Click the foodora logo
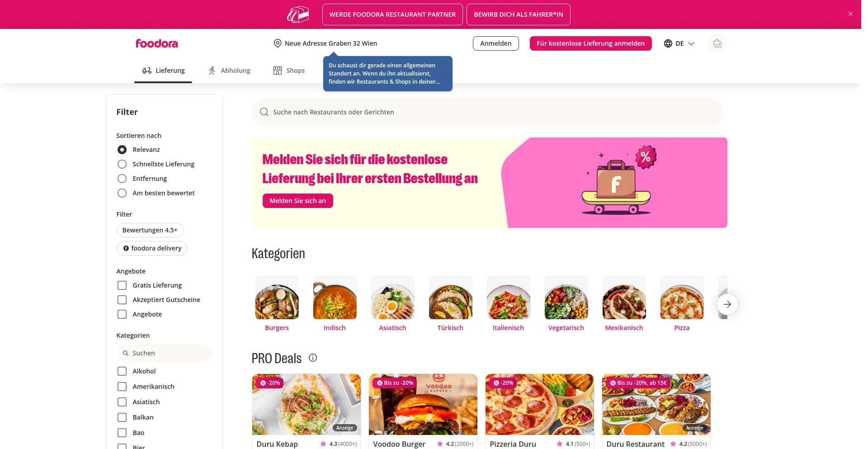The width and height of the screenshot is (868, 449). pos(157,43)
